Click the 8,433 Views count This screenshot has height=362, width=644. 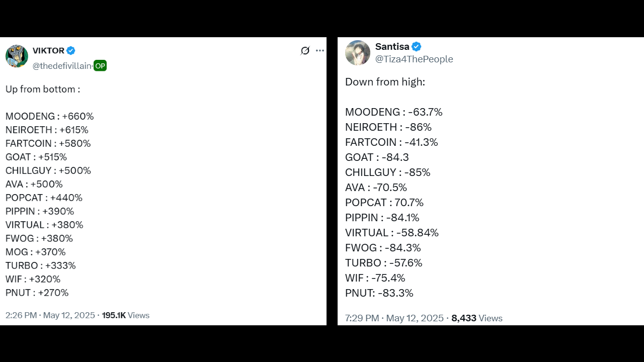pyautogui.click(x=476, y=318)
